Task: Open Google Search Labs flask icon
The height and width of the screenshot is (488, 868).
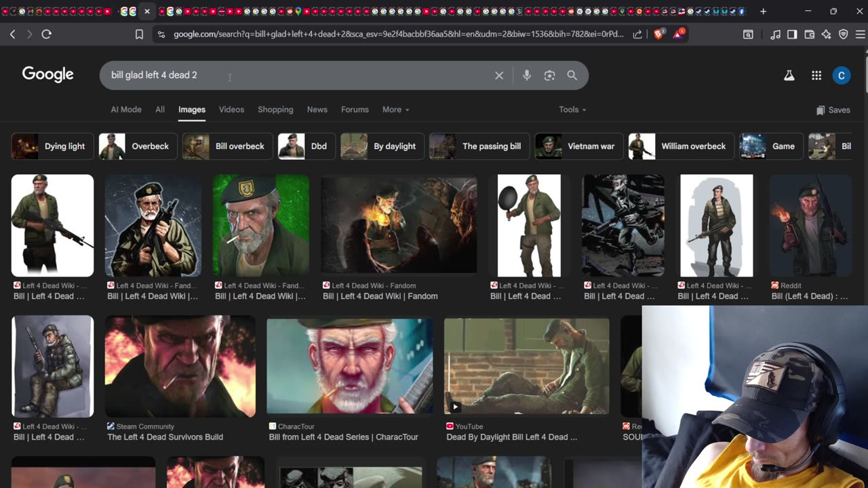Action: coord(789,76)
